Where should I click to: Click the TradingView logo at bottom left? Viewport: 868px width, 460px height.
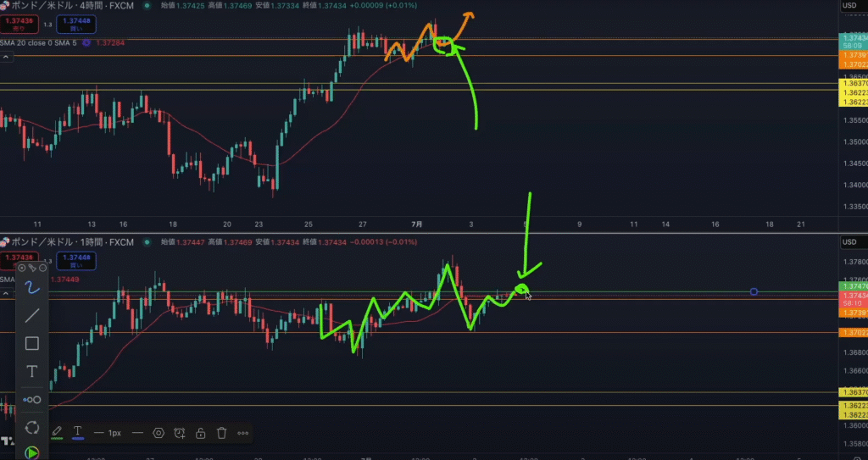8,441
